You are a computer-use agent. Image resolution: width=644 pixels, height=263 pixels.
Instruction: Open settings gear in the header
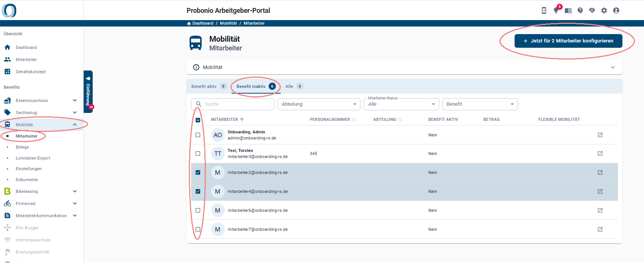coord(604,11)
